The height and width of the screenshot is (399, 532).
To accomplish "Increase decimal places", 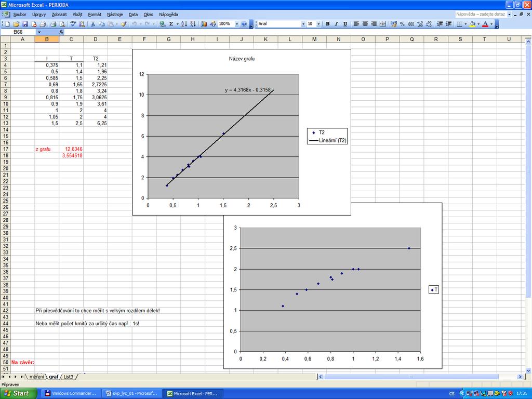I will coord(420,24).
